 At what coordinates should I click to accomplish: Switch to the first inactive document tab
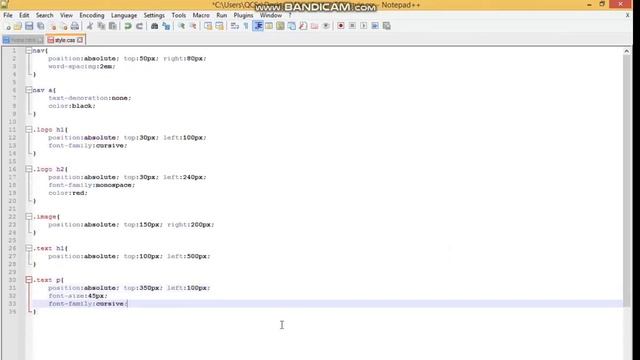coord(23,40)
